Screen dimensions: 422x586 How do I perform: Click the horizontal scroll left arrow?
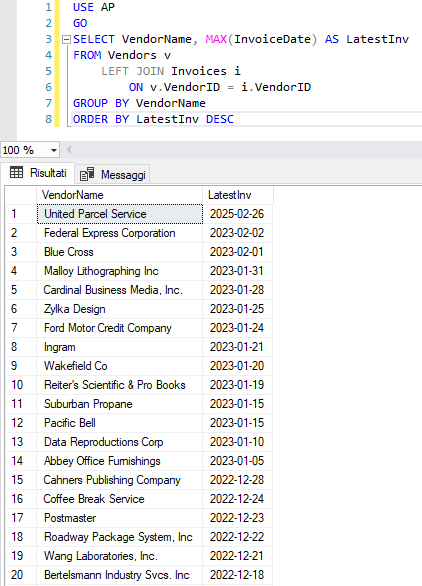pyautogui.click(x=69, y=150)
